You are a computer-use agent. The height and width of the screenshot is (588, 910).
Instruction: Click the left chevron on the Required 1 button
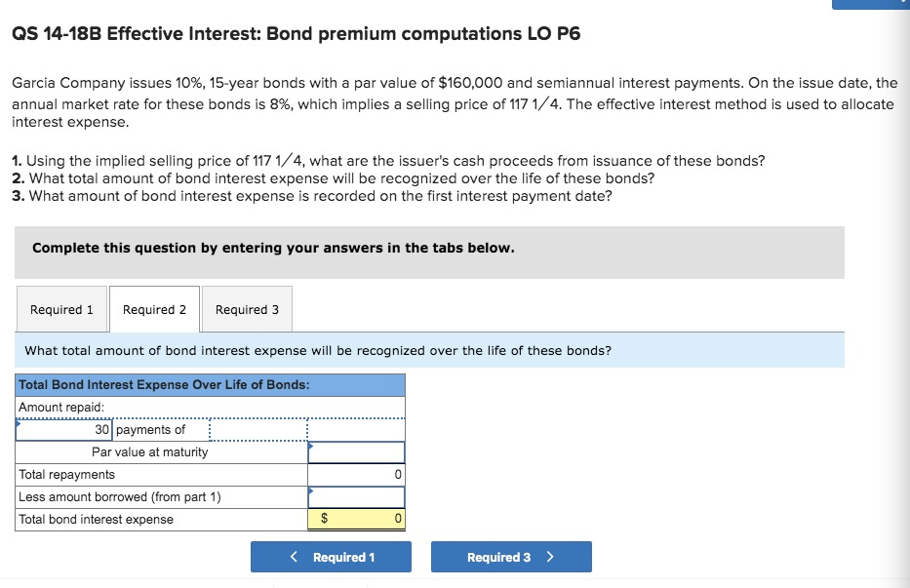pyautogui.click(x=295, y=557)
